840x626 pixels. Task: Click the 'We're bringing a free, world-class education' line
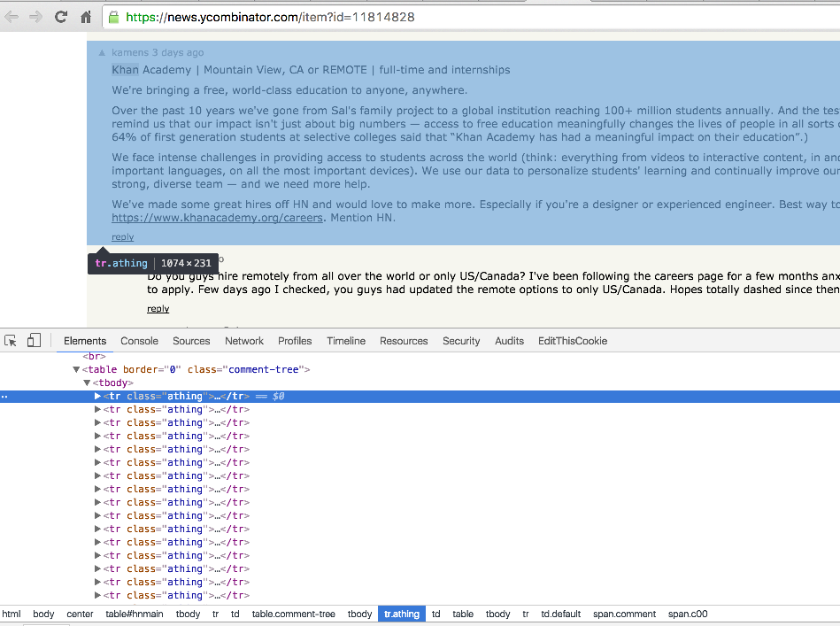point(289,90)
